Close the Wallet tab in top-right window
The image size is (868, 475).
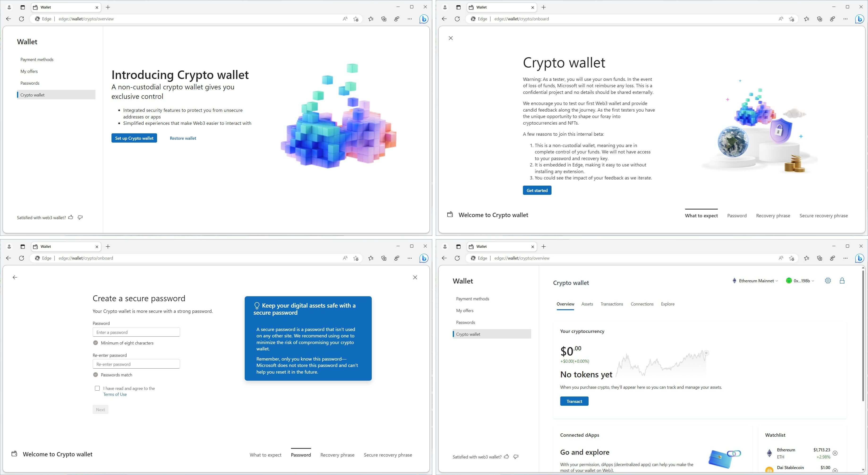[533, 7]
